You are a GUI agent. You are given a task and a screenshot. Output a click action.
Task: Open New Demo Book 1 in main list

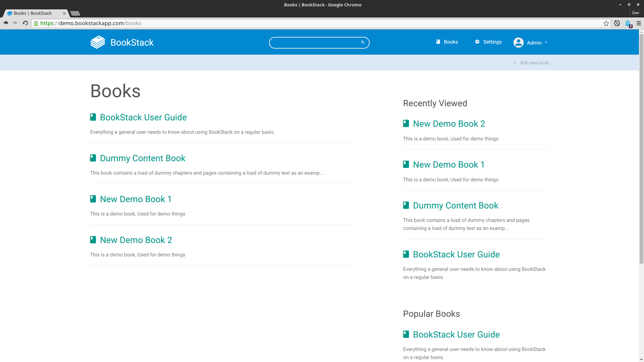tap(136, 199)
